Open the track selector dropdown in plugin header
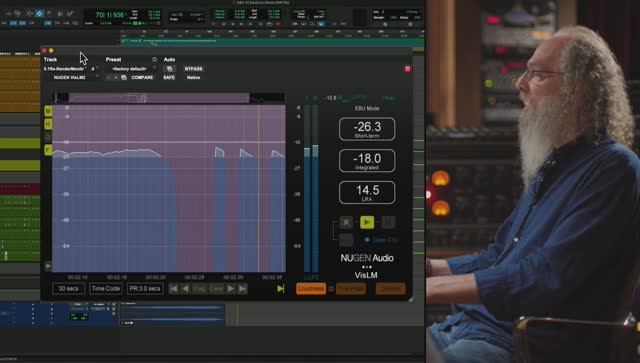Viewport: 640px width, 363px height. pos(64,69)
